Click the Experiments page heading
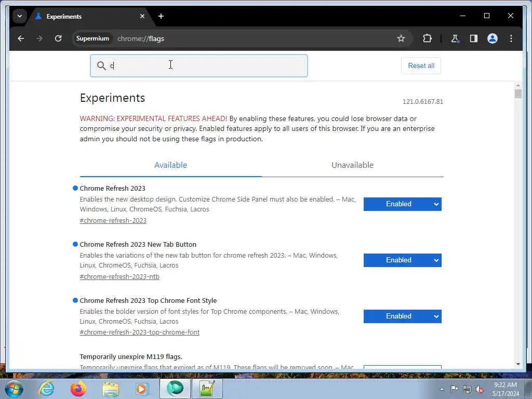This screenshot has height=399, width=532. coord(112,98)
